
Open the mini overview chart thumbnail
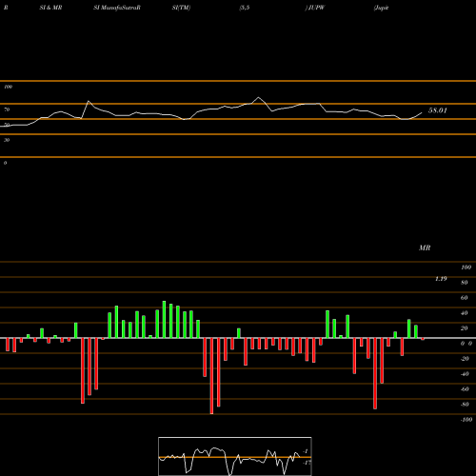click(235, 456)
